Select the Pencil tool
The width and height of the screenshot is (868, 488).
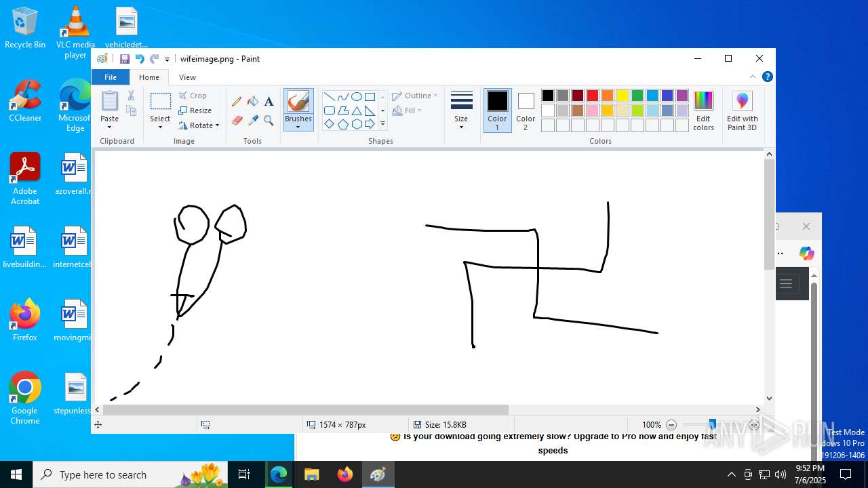237,102
